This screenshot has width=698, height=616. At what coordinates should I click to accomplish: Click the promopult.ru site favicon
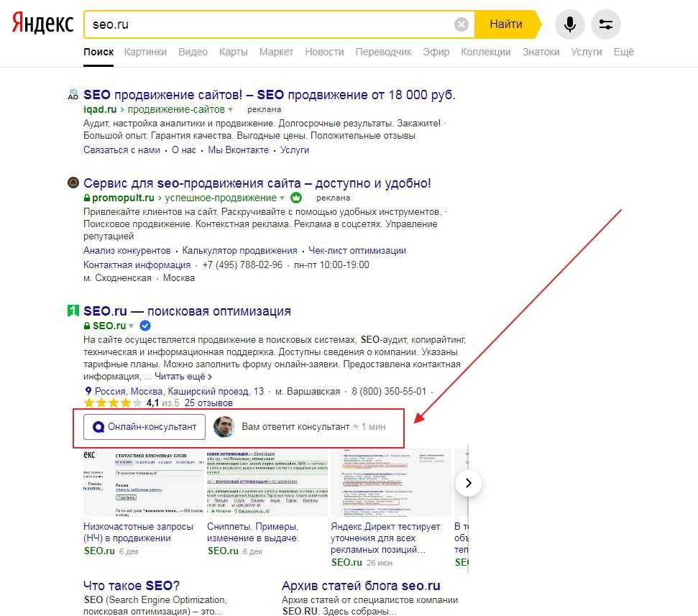click(73, 183)
